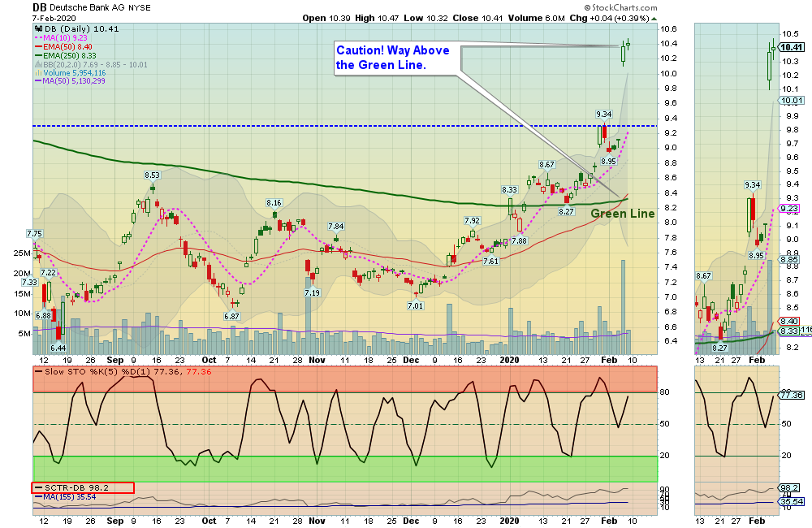Click the Nov label on the top date axis
Image resolution: width=812 pixels, height=528 pixels.
point(317,360)
